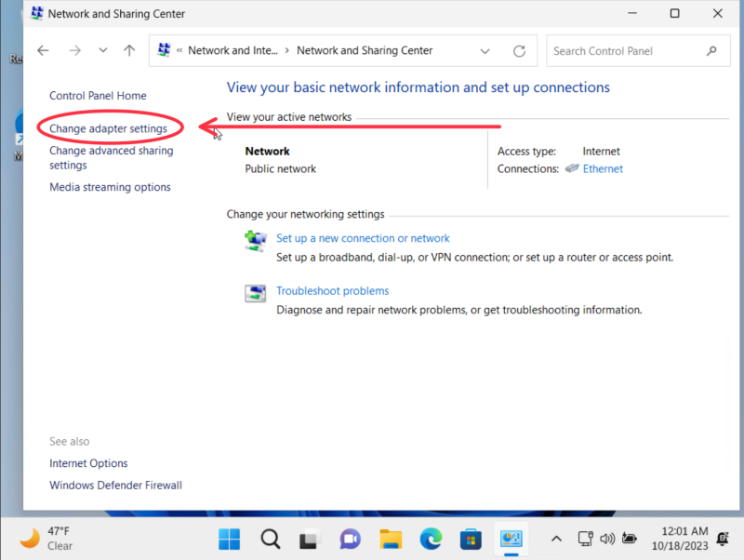Image resolution: width=744 pixels, height=560 pixels.
Task: Open Windows Defender Firewall
Action: click(x=115, y=485)
